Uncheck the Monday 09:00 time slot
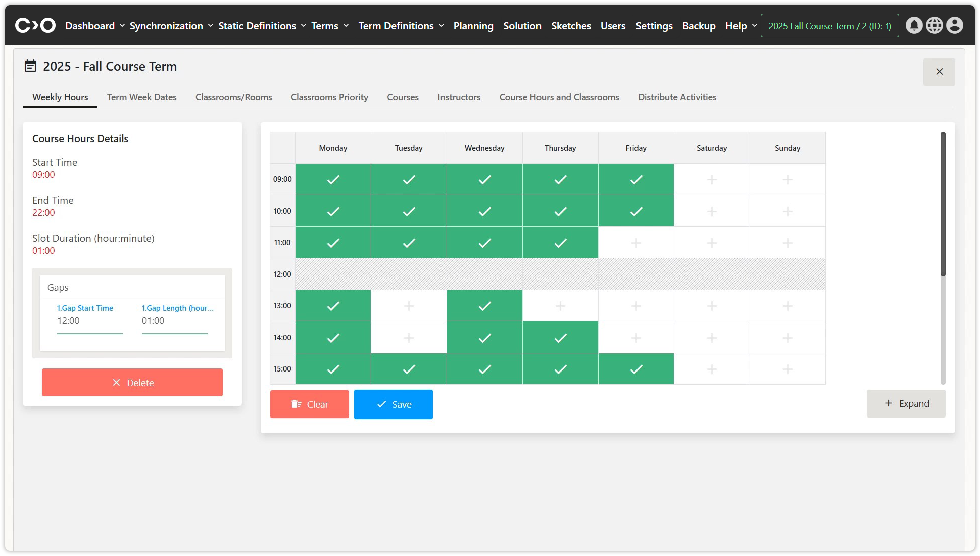 click(333, 179)
